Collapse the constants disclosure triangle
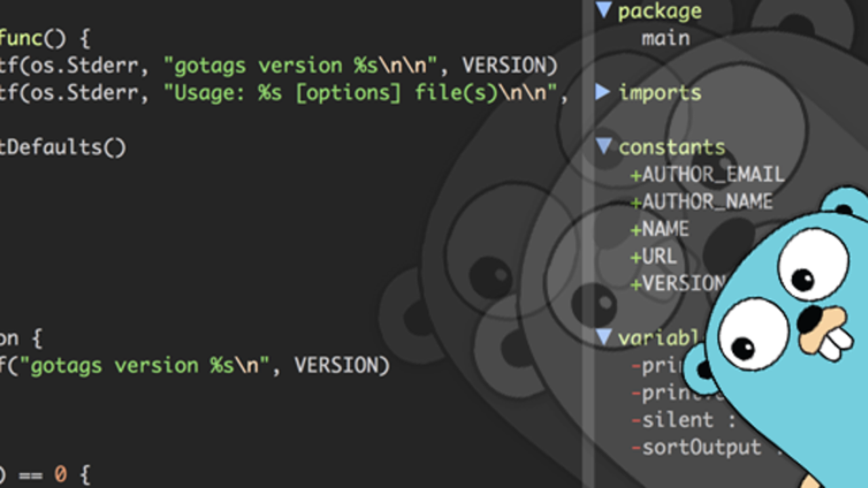Image resolution: width=868 pixels, height=488 pixels. click(x=604, y=146)
